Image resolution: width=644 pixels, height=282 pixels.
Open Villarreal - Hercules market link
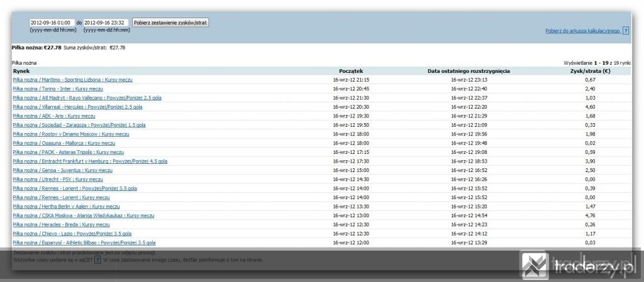(x=77, y=107)
